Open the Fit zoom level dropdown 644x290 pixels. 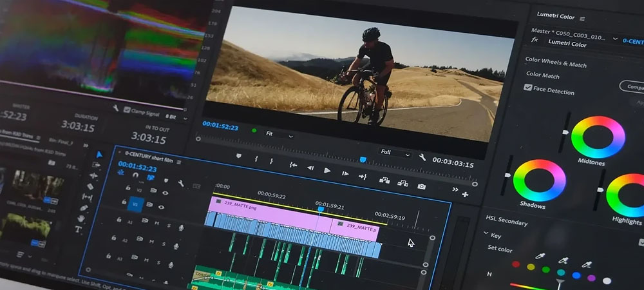coord(279,135)
